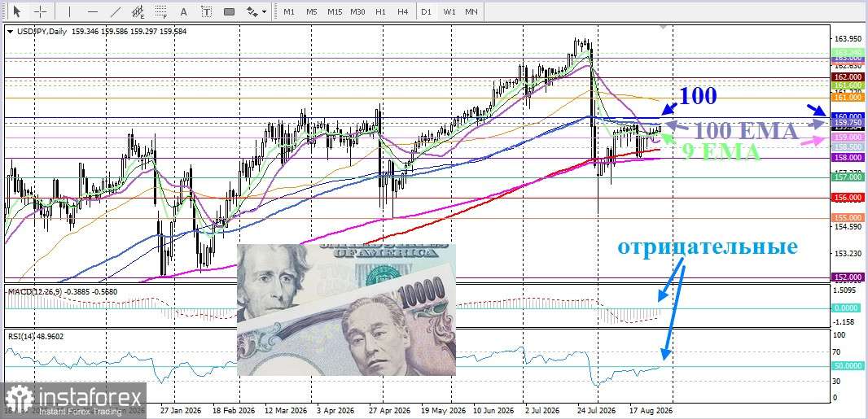868x419 pixels.
Task: Select the Trendline drawing tool
Action: [x=116, y=11]
